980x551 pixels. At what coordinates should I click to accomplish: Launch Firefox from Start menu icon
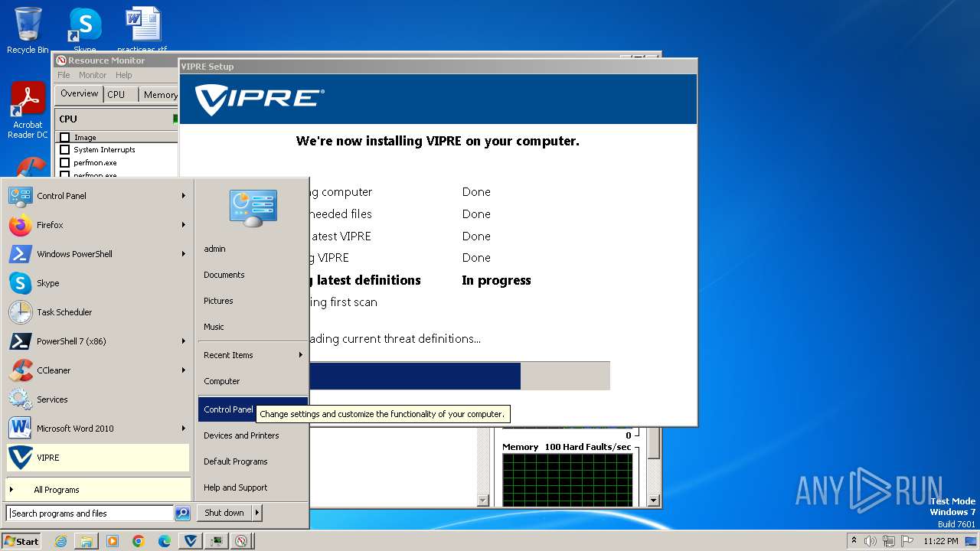[21, 225]
